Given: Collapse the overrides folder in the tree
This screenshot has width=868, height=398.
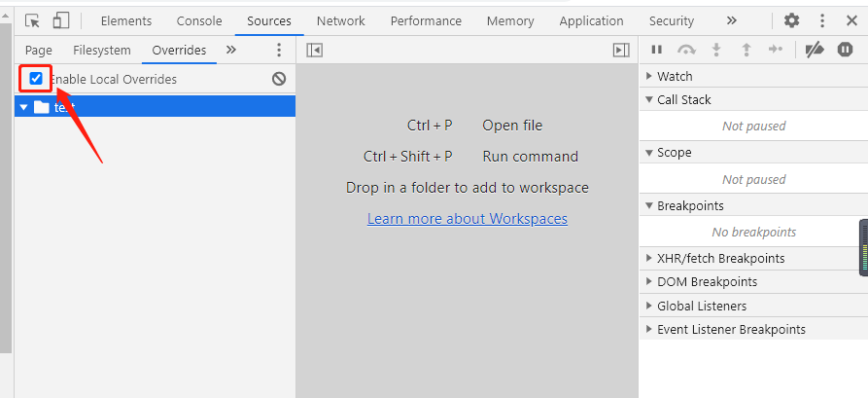Looking at the screenshot, I should point(24,107).
